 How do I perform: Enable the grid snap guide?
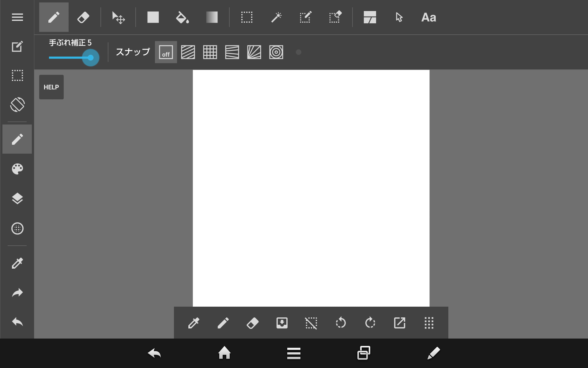point(210,52)
